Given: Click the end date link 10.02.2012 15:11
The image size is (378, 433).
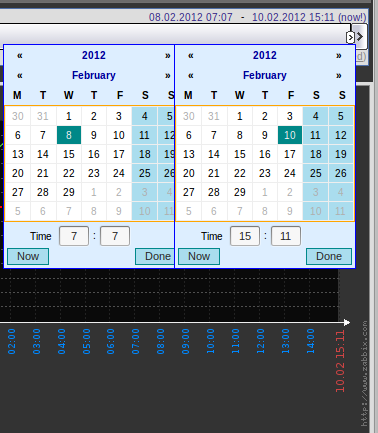Looking at the screenshot, I should coord(293,17).
